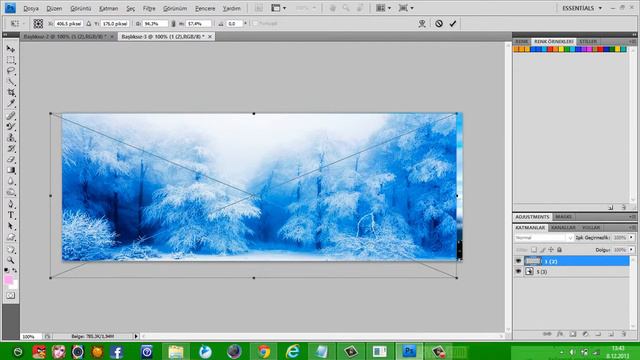640x360 pixels.
Task: Open the Düzen menu
Action: point(54,8)
